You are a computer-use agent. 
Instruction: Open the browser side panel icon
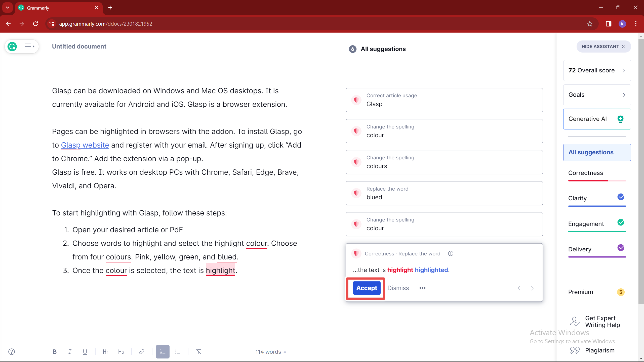point(609,24)
